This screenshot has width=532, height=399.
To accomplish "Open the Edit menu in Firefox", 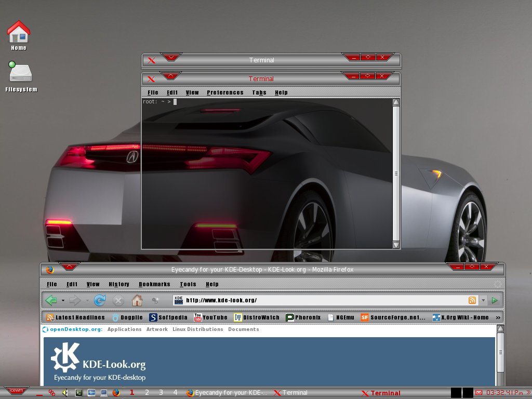I will (x=72, y=284).
